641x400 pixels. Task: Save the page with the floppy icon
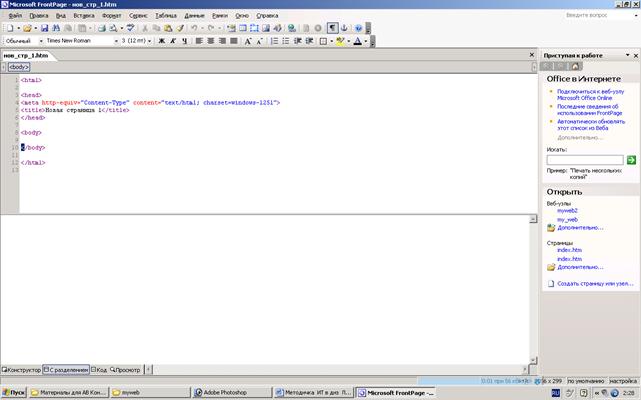click(45, 28)
